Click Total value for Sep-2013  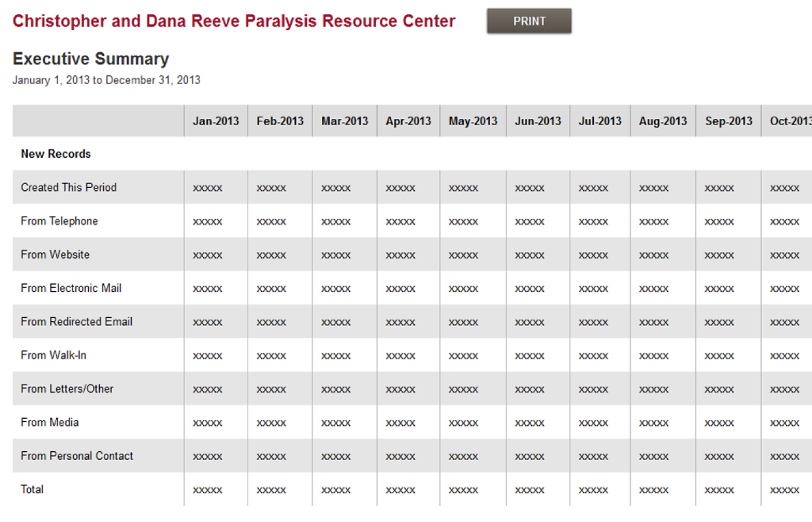[719, 491]
